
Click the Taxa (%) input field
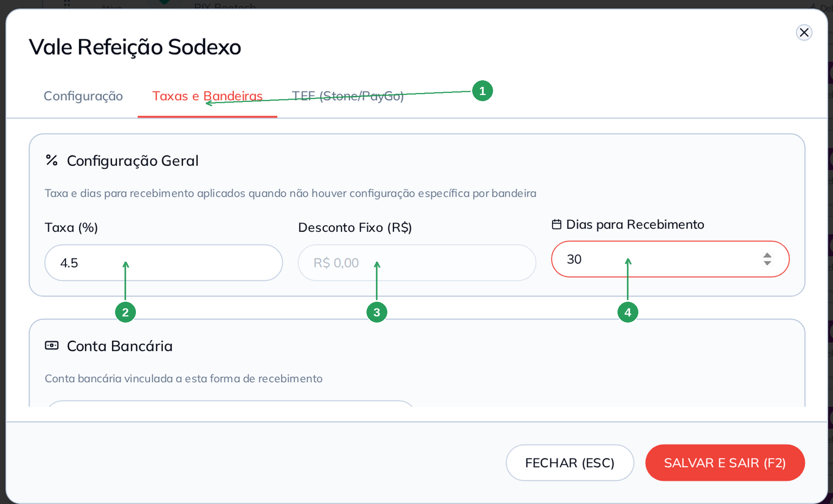click(x=164, y=263)
